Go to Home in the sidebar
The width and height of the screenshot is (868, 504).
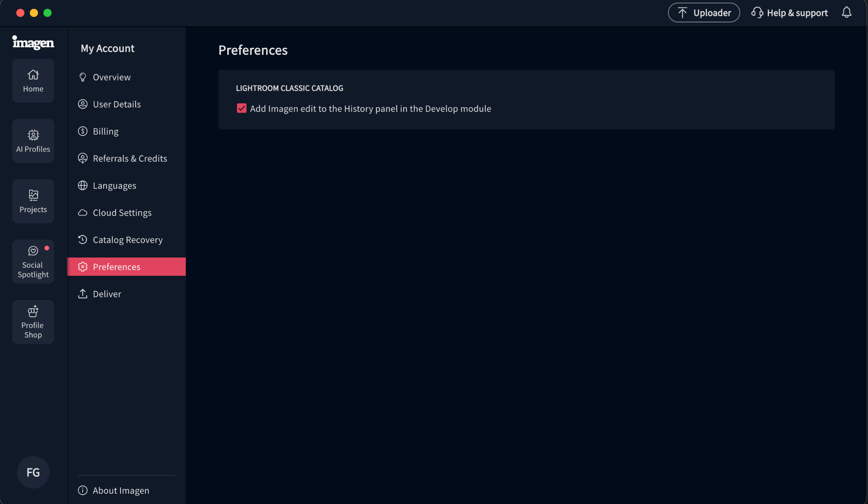click(33, 80)
